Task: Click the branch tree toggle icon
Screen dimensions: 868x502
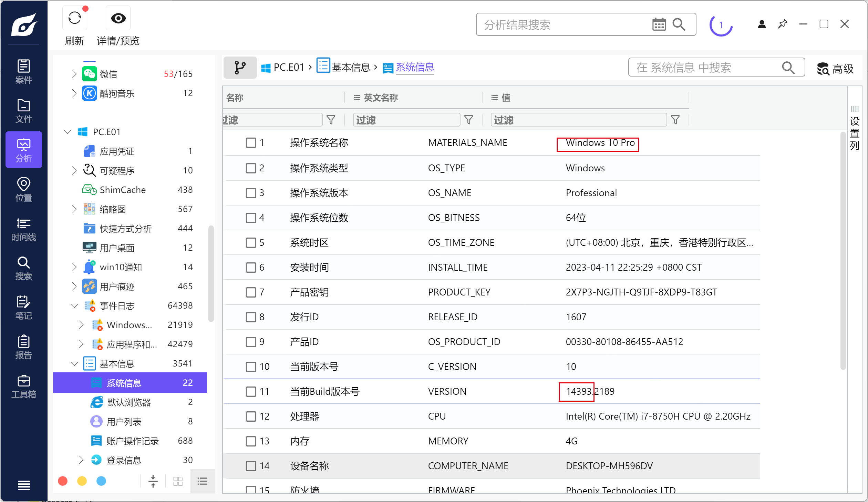Action: pyautogui.click(x=240, y=67)
